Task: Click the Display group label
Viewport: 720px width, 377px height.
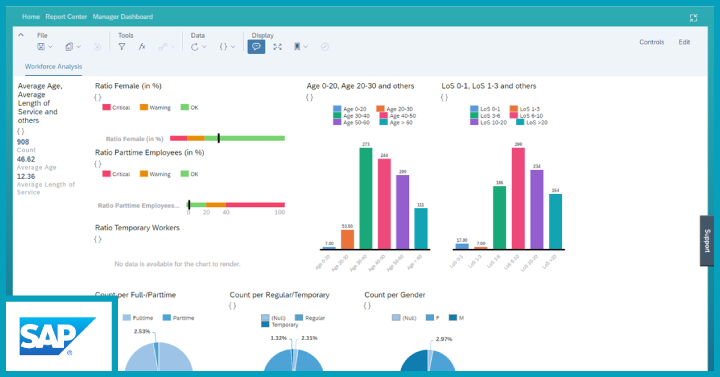Action: pyautogui.click(x=263, y=35)
